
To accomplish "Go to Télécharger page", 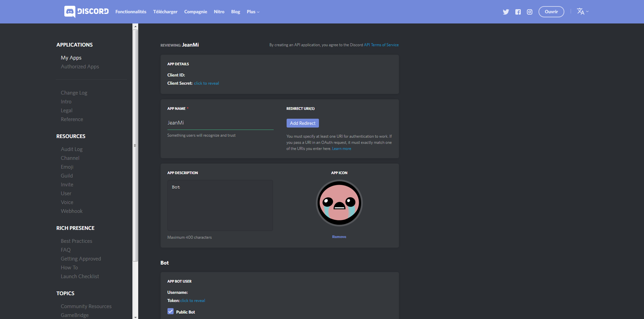I will pos(165,12).
